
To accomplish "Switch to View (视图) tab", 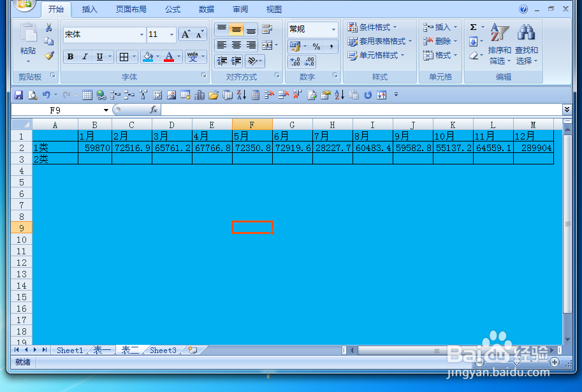I will pos(274,10).
